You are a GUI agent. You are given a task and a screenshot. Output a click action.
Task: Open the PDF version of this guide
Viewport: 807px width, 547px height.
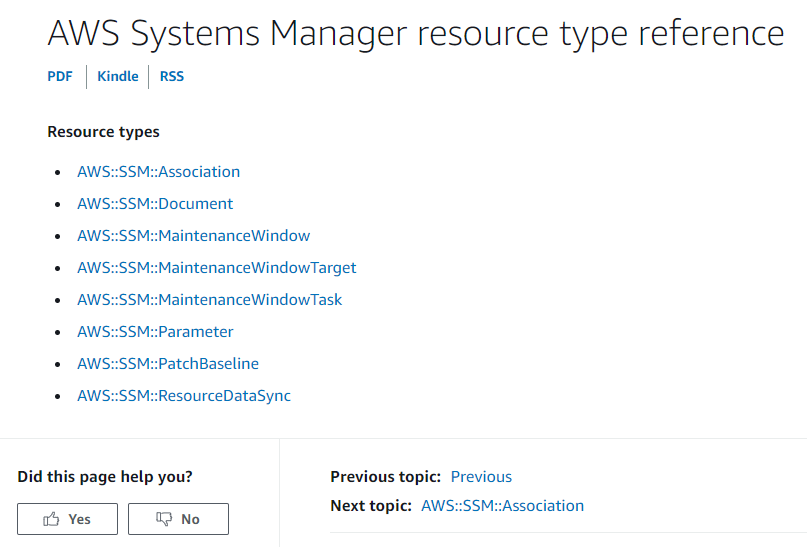[x=60, y=76]
